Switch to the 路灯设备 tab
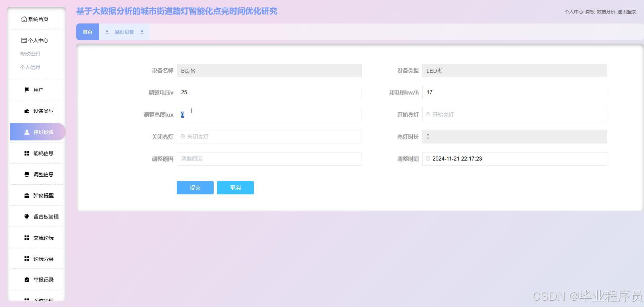 (x=124, y=32)
